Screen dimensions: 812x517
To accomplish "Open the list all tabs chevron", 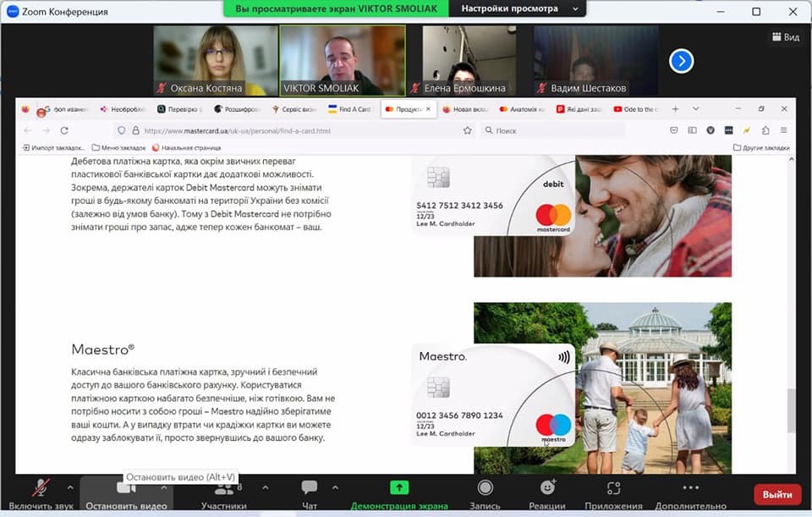I will click(695, 109).
